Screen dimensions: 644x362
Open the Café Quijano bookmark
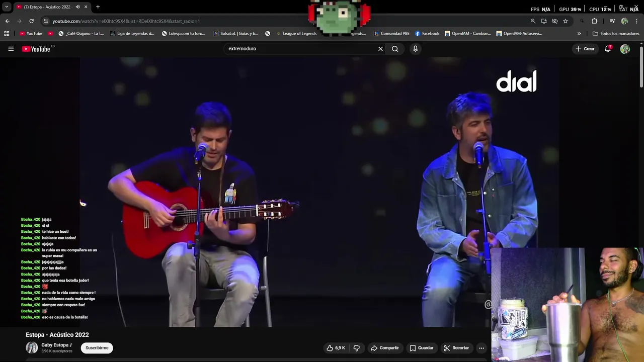coord(81,34)
